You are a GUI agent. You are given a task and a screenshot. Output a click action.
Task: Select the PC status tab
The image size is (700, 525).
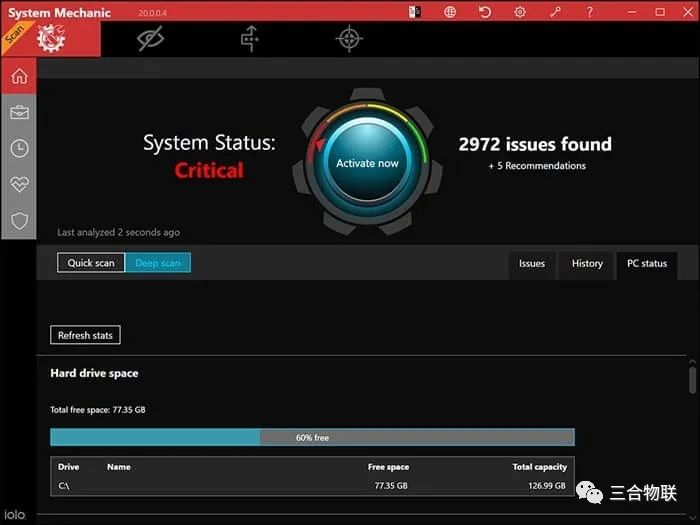point(647,264)
